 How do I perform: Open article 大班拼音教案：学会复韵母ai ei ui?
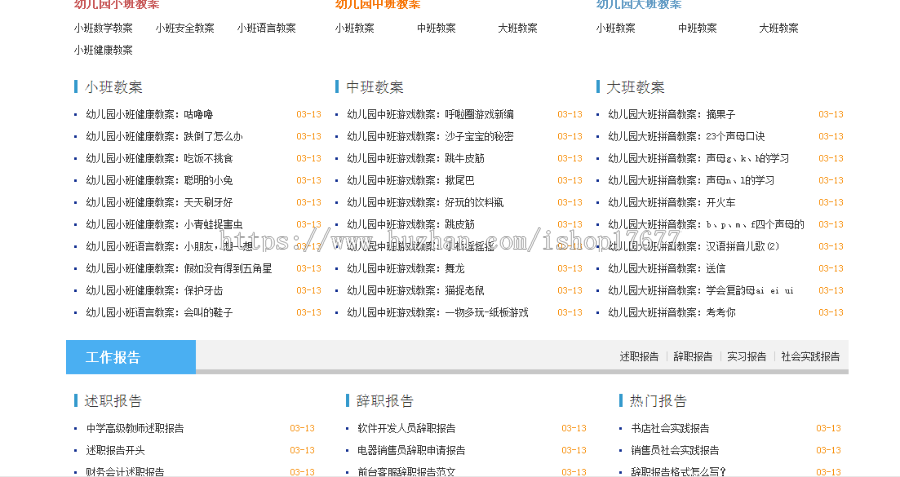(701, 290)
